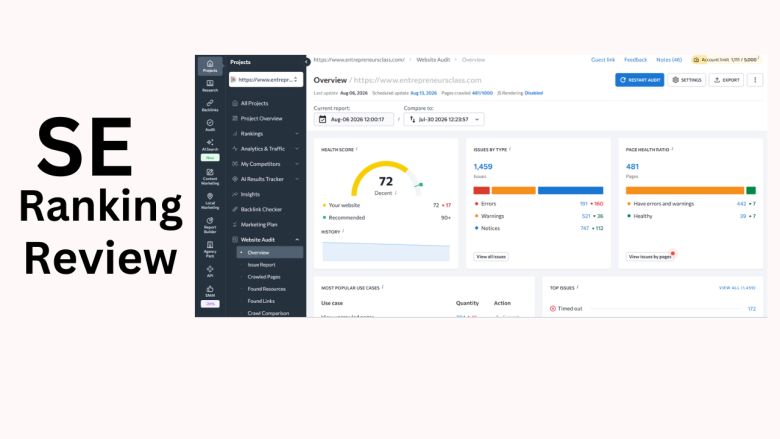Click the Website Audit breadcrumb
This screenshot has width=780, height=439.
coord(433,60)
